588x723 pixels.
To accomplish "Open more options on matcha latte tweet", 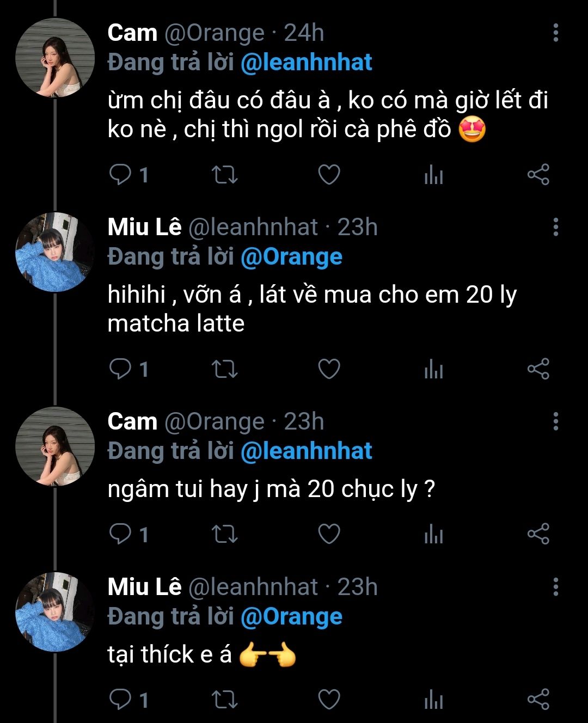I will click(555, 227).
